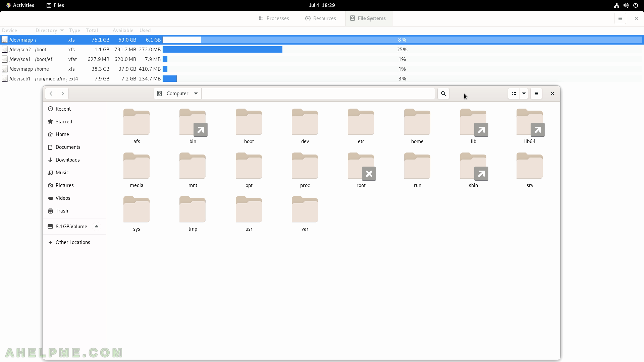Click the 8% usage bar for root
This screenshot has height=362, width=644.
pos(402,40)
